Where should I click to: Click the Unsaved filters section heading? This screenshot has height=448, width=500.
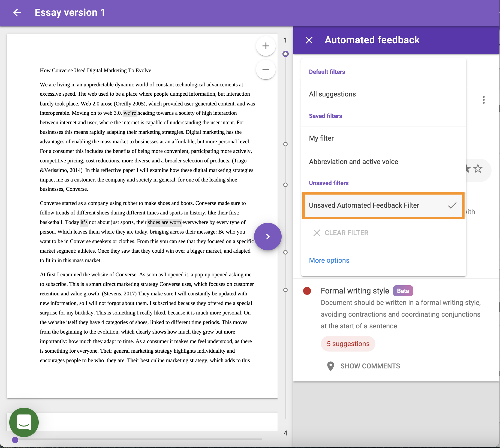point(329,183)
